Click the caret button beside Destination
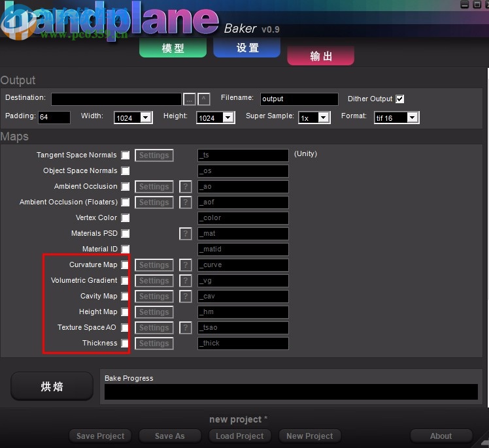The width and height of the screenshot is (489, 448). click(x=204, y=99)
